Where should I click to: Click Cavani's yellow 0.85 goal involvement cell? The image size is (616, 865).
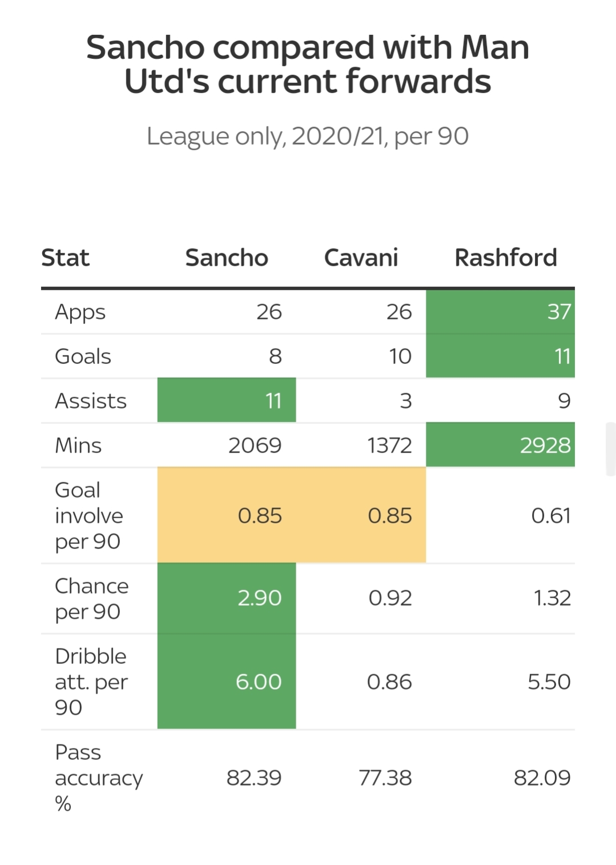(361, 515)
